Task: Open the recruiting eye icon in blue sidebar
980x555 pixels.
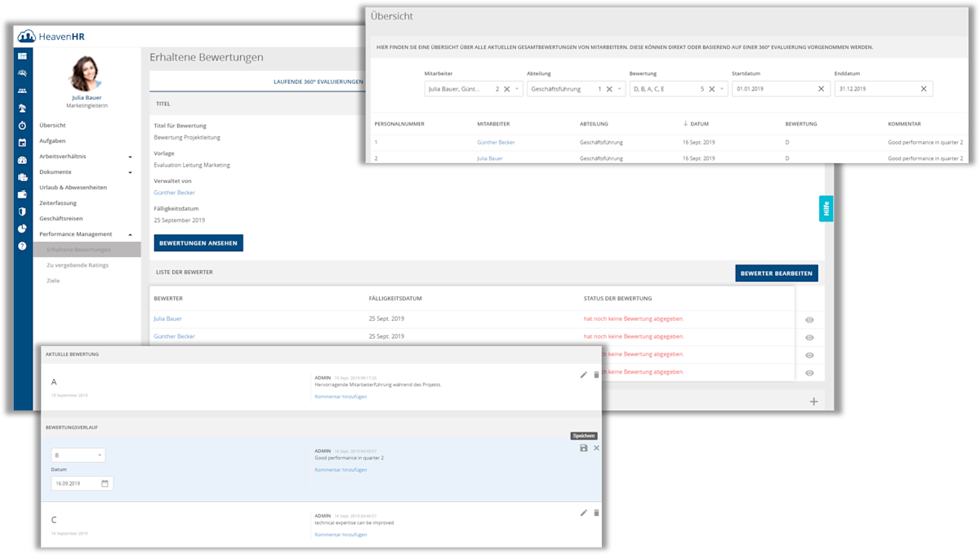Action: [22, 73]
